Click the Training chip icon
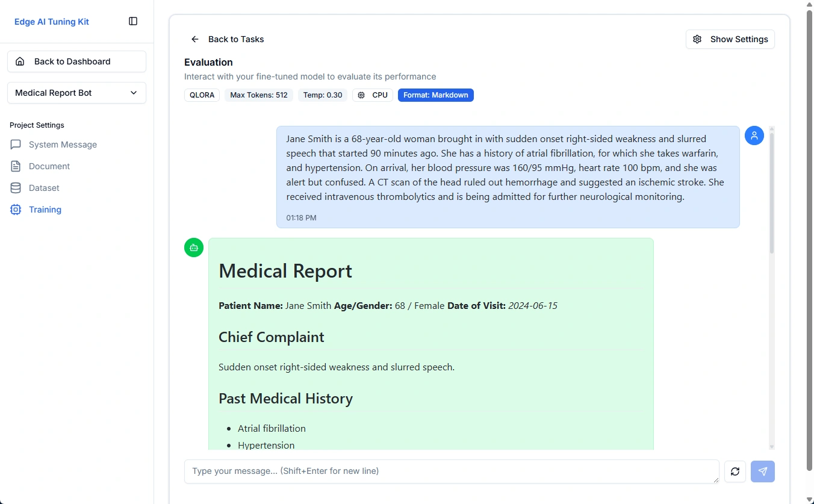The width and height of the screenshot is (814, 504). (x=16, y=210)
